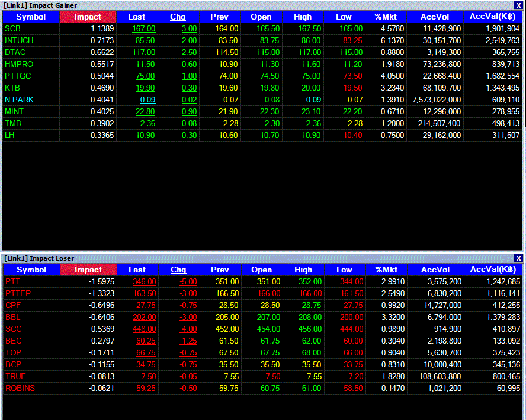Screen dimensions: 526x420
Task: Click Low header in Impact Loser
Action: (345, 270)
